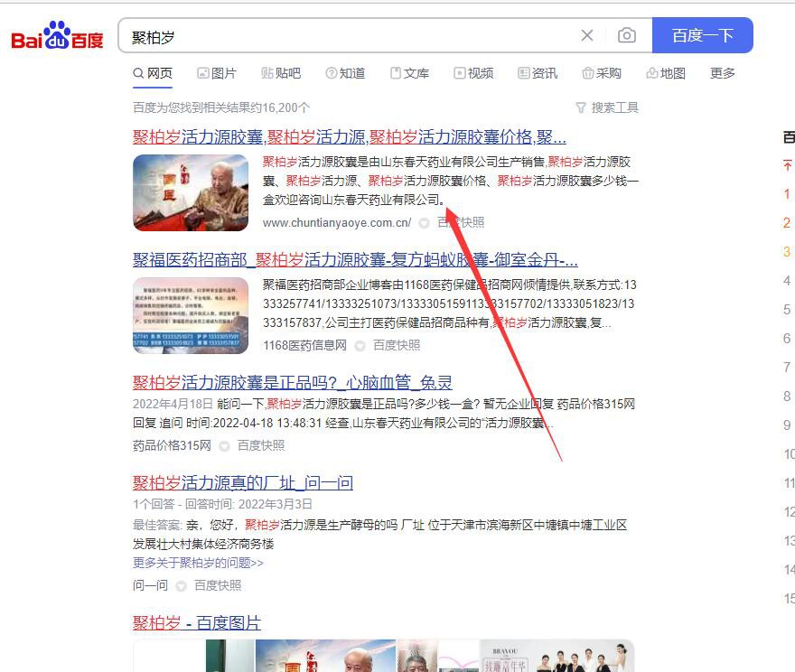The image size is (795, 672).
Task: Click the 聚福医药 result thumbnail image
Action: 191,315
